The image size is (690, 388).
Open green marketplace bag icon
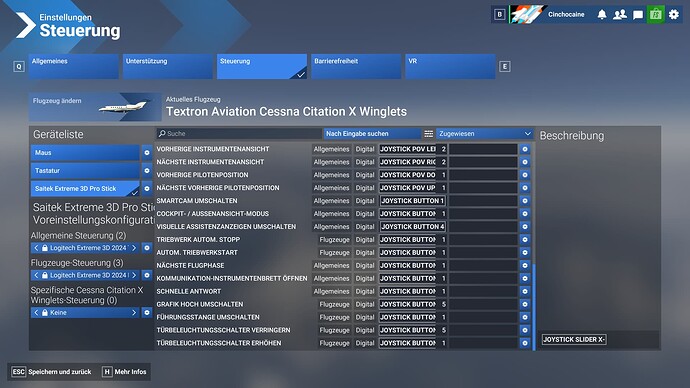656,15
